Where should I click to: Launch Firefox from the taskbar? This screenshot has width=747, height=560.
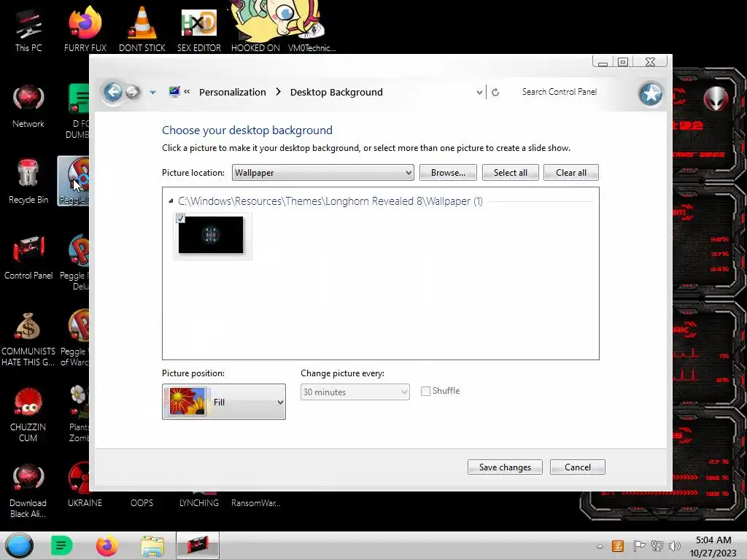(x=107, y=545)
